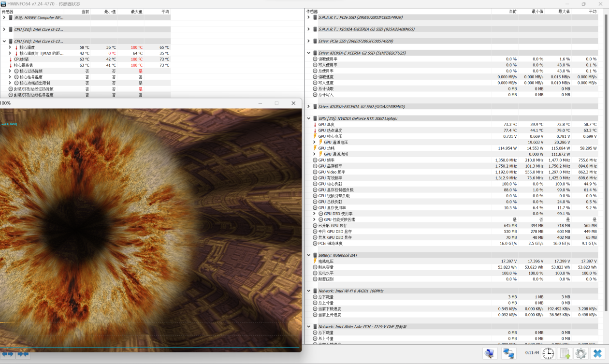609x364 pixels.
Task: Maximize the fractal render window
Action: pyautogui.click(x=276, y=103)
